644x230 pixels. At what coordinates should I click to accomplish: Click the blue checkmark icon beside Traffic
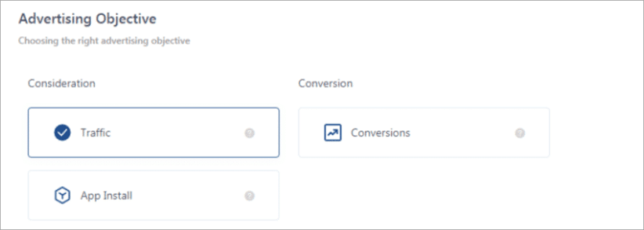coord(62,133)
